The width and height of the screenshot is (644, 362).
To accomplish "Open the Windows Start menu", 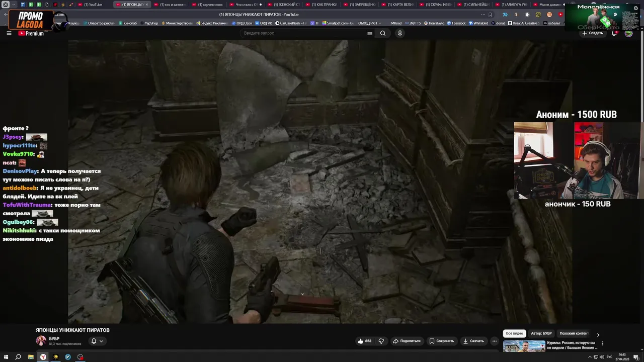I will tap(7, 357).
